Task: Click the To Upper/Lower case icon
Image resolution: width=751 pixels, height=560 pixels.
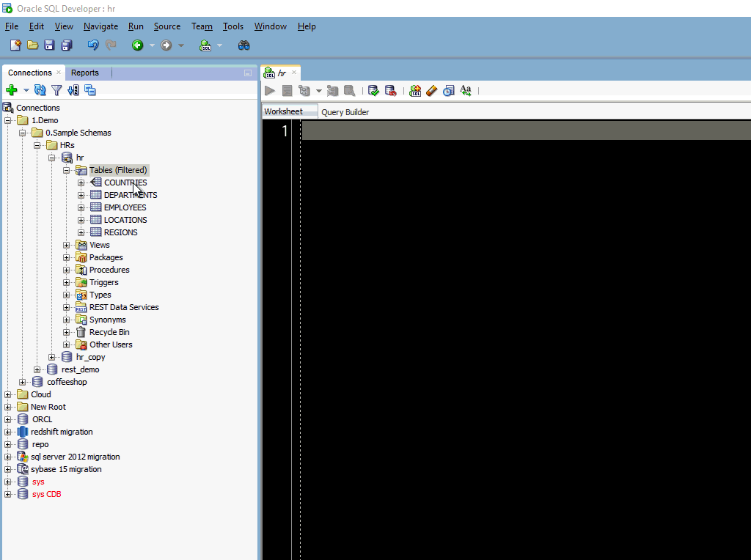Action: point(466,91)
